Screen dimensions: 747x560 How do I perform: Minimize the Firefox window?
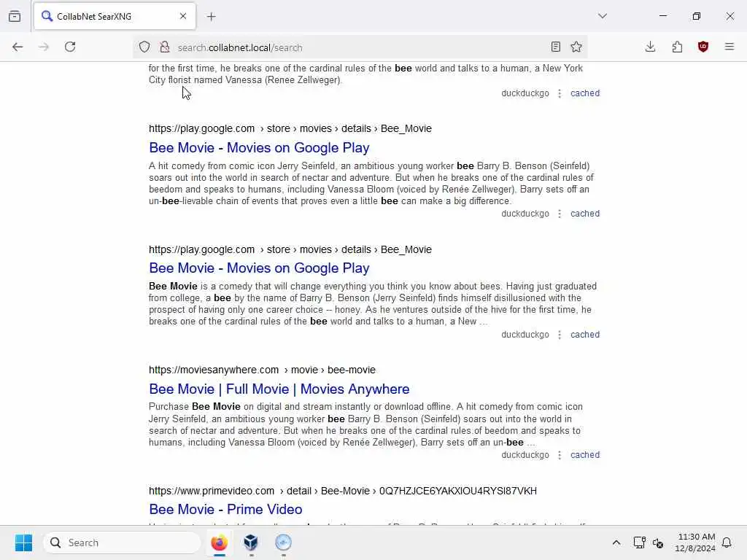point(662,16)
